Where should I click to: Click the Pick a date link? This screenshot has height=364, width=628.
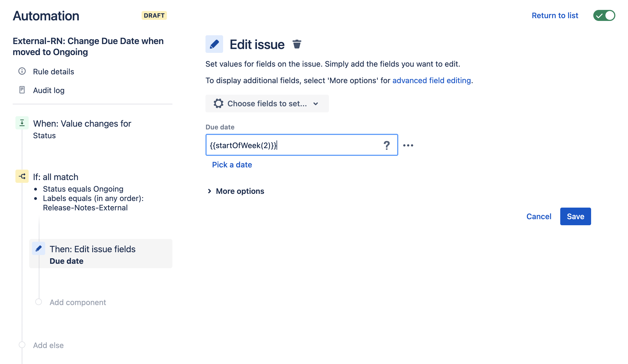pyautogui.click(x=232, y=165)
